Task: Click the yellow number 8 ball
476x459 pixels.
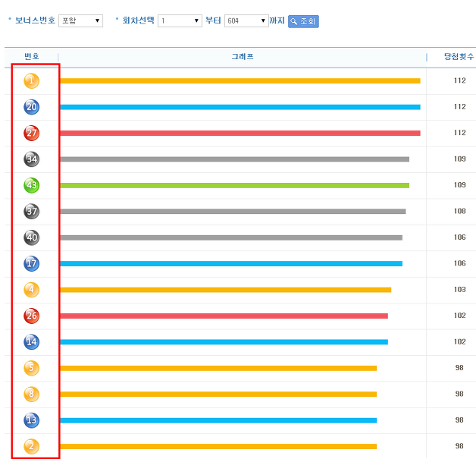Action: pyautogui.click(x=32, y=395)
